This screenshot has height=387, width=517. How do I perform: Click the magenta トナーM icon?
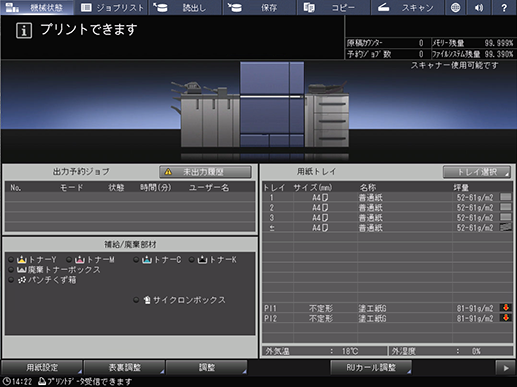coord(80,259)
